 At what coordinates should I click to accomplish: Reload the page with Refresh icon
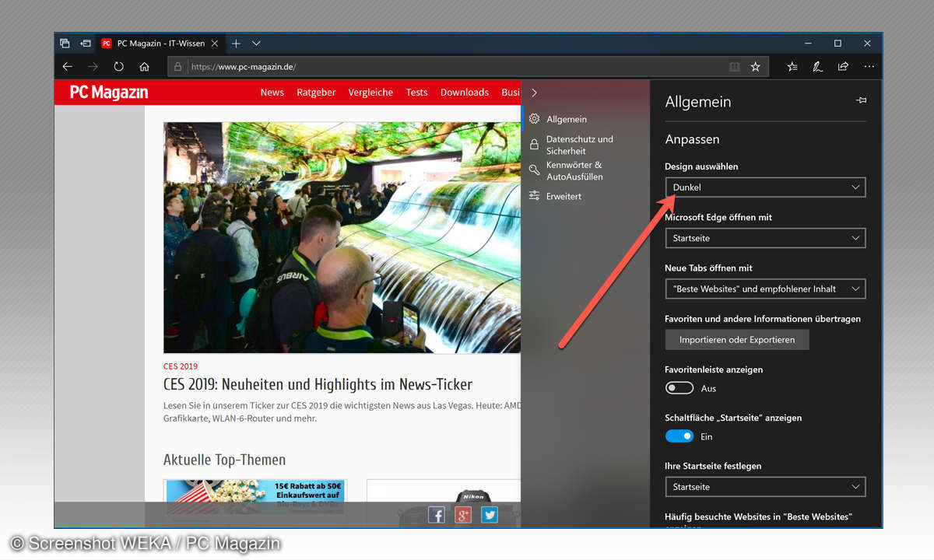click(118, 67)
